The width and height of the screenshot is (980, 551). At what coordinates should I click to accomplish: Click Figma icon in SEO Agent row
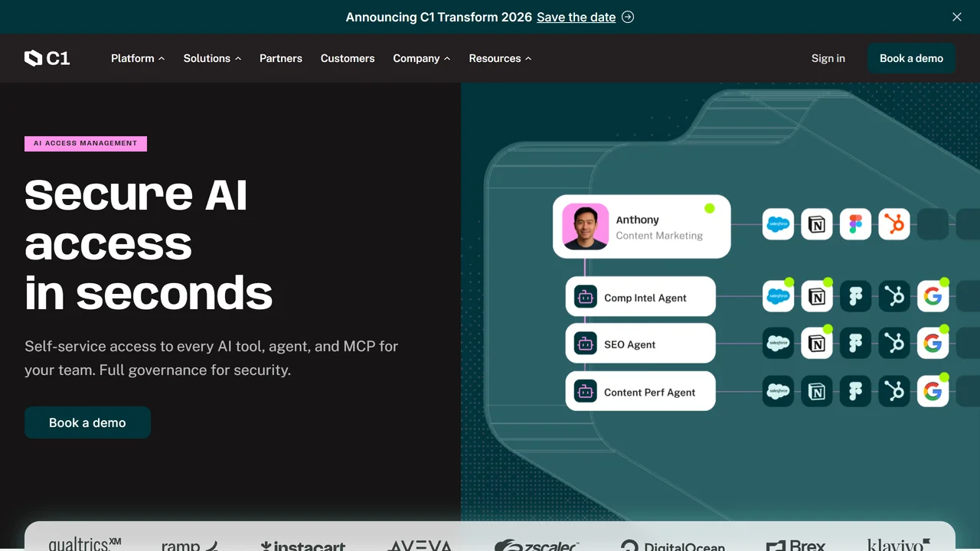tap(855, 344)
